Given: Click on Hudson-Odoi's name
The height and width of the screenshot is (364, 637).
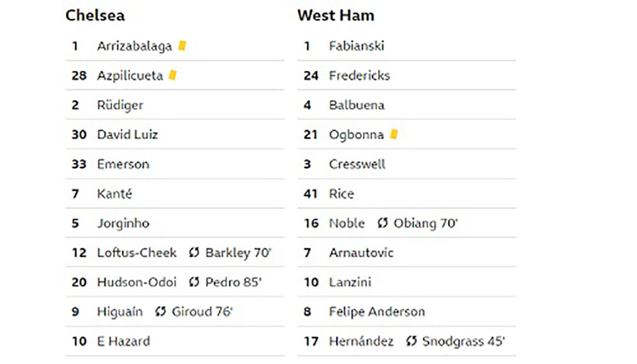Looking at the screenshot, I should point(137,282).
